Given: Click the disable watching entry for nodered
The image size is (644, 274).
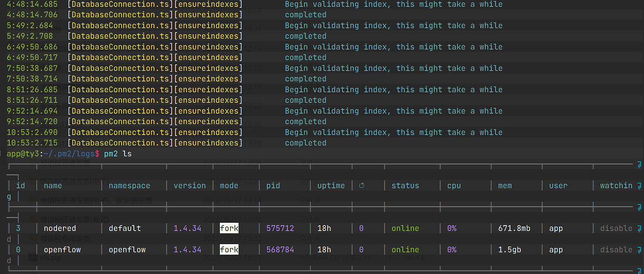Looking at the screenshot, I should [x=615, y=228].
